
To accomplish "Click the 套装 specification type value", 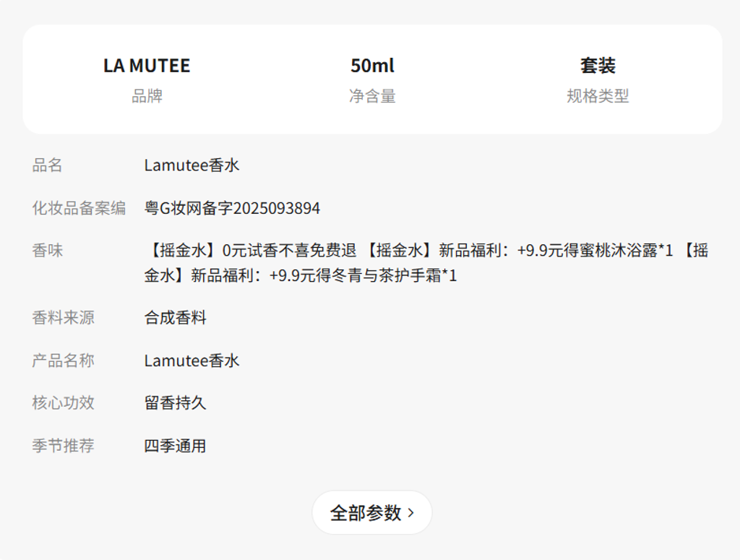I will (598, 66).
